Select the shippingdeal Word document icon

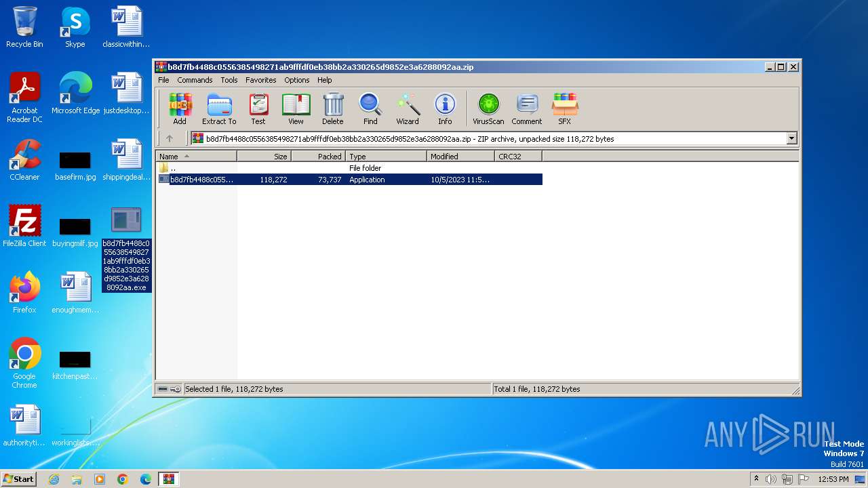(126, 160)
